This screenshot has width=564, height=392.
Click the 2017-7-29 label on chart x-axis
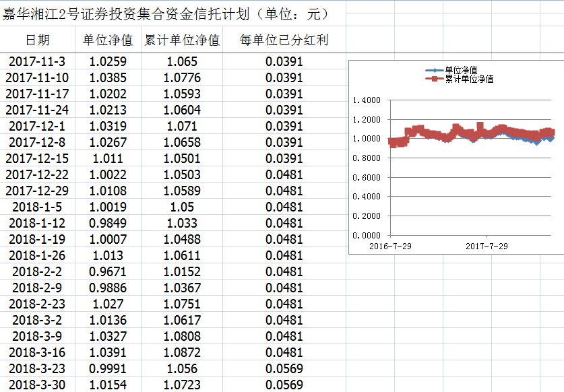(x=487, y=246)
